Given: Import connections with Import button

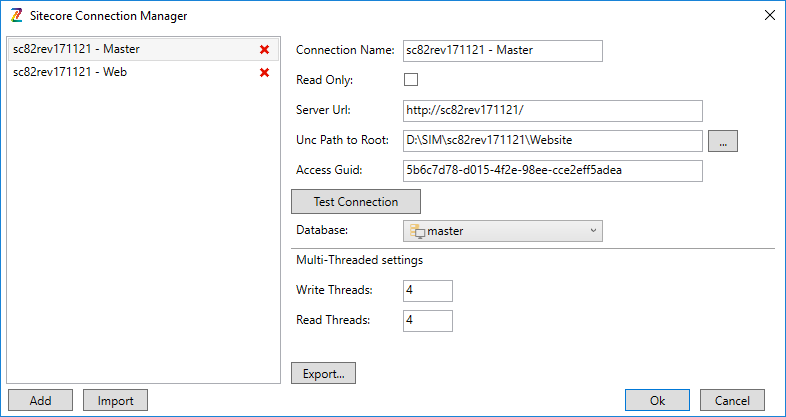Looking at the screenshot, I should pyautogui.click(x=115, y=400).
